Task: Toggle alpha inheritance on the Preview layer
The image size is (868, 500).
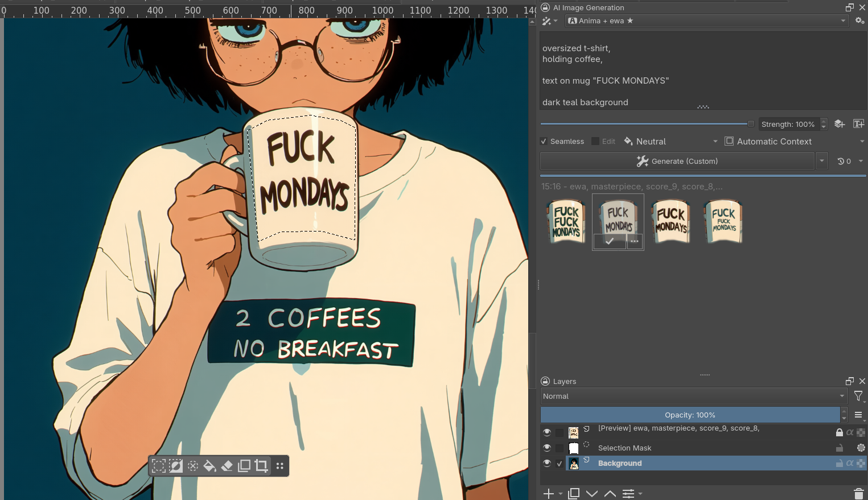Action: pos(850,433)
